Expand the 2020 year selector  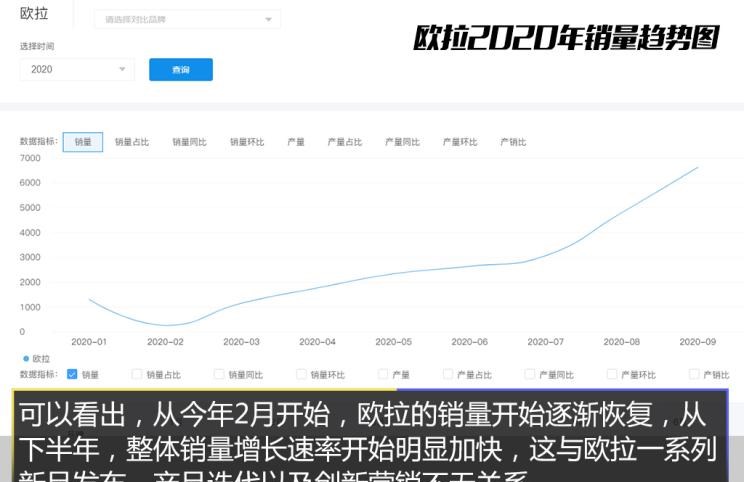(x=77, y=70)
